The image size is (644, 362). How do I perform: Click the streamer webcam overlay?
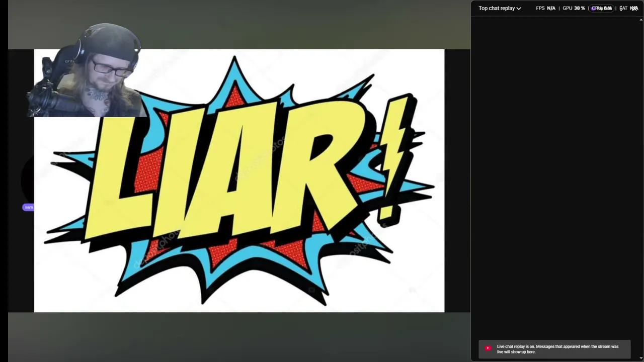(87, 70)
